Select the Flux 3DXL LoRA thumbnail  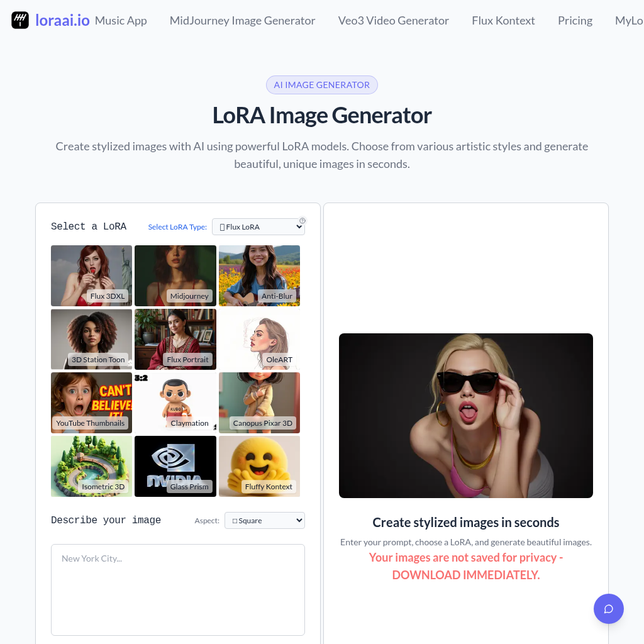click(92, 275)
